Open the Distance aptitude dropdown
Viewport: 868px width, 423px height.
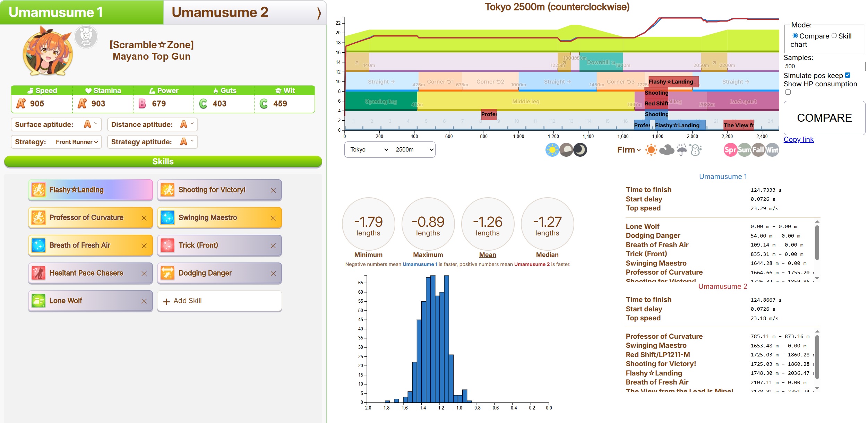188,124
